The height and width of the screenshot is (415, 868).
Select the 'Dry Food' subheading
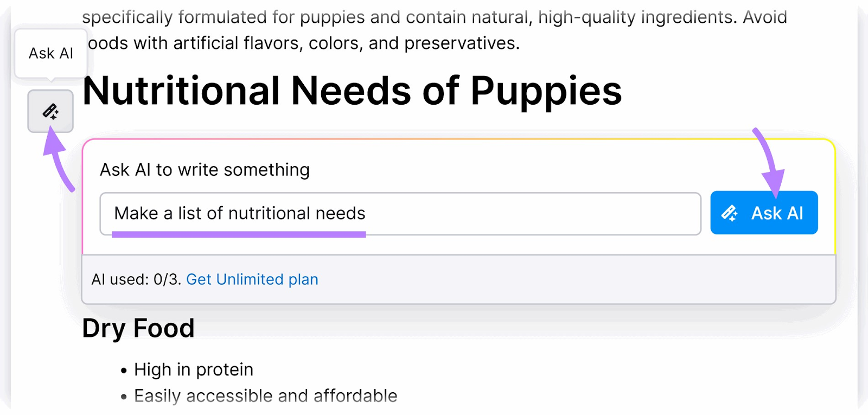pyautogui.click(x=138, y=328)
